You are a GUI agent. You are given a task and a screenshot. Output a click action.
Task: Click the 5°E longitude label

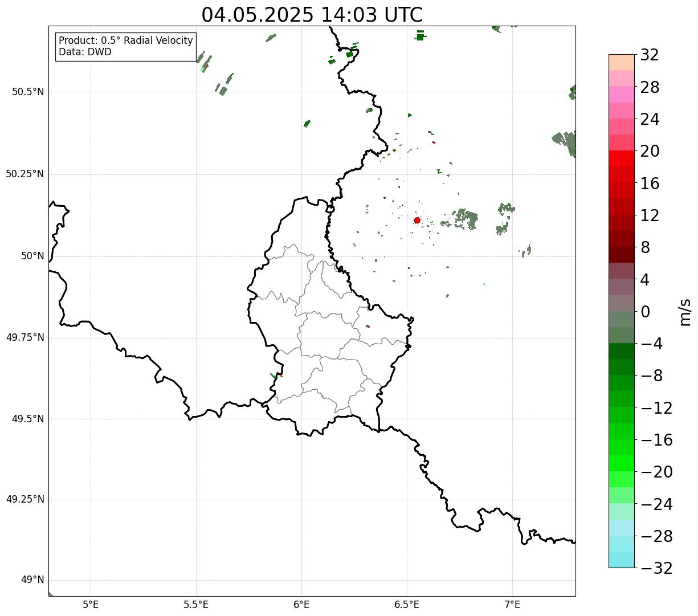click(x=91, y=605)
